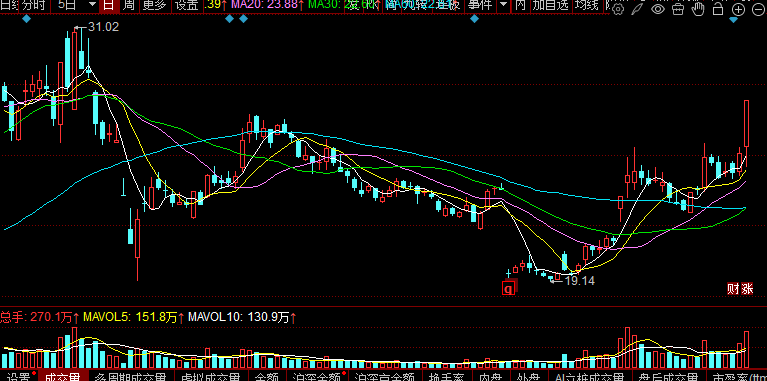Activate the hand pan tool

click(x=698, y=8)
